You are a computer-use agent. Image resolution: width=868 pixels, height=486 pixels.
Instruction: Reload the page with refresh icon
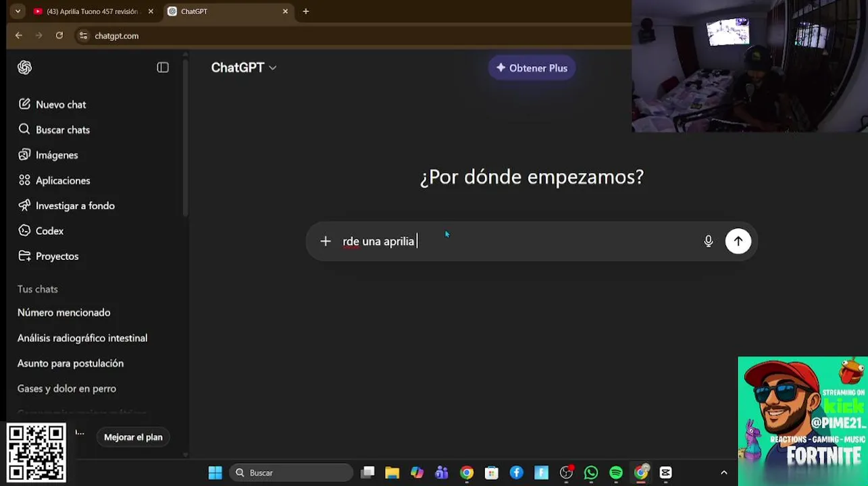click(x=59, y=36)
